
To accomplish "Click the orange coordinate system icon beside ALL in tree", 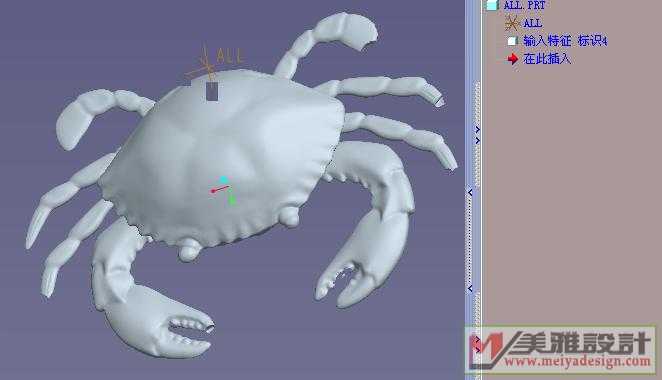I will point(512,23).
